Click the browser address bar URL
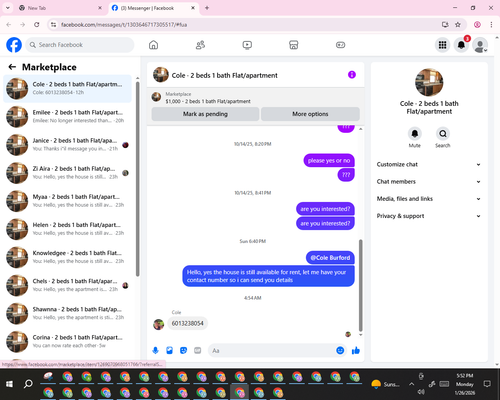Image resolution: width=500 pixels, height=400 pixels. [x=124, y=25]
